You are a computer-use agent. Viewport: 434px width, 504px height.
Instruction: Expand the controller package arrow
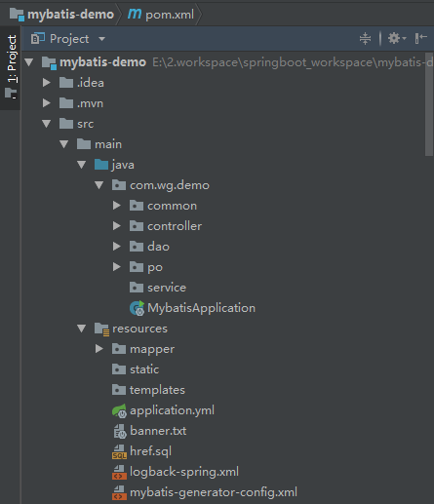117,226
